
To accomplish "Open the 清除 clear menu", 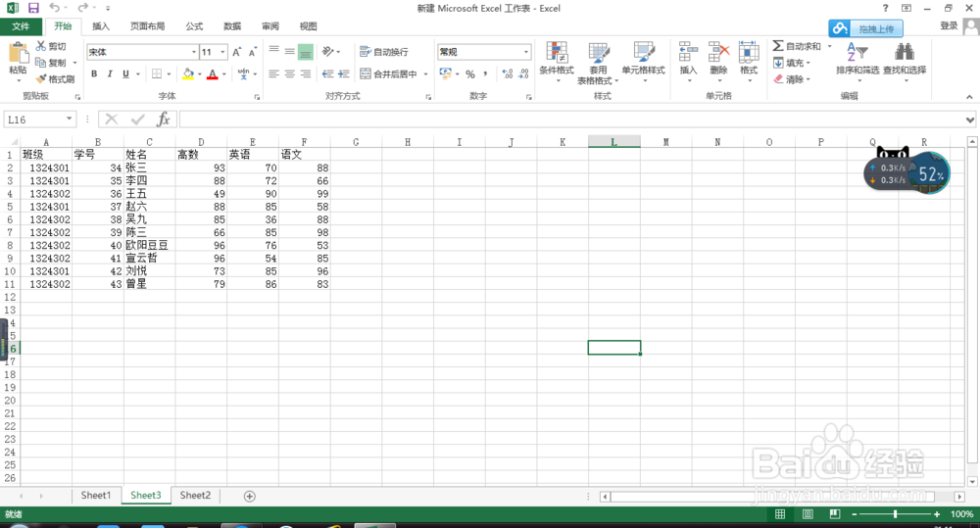I will (x=792, y=79).
